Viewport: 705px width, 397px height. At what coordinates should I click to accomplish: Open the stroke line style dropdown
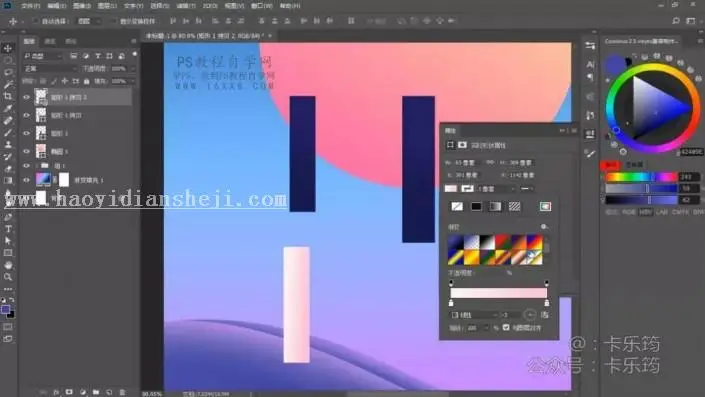pos(526,189)
